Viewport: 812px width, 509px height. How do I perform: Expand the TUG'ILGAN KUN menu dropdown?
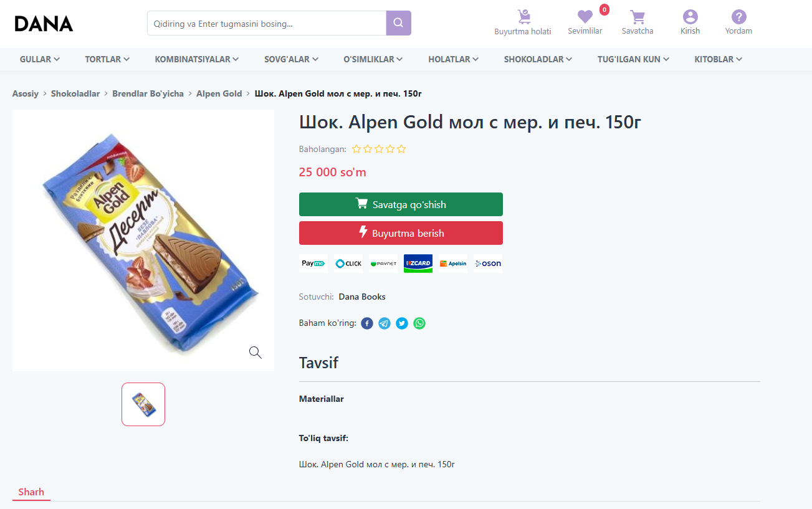[x=633, y=59]
